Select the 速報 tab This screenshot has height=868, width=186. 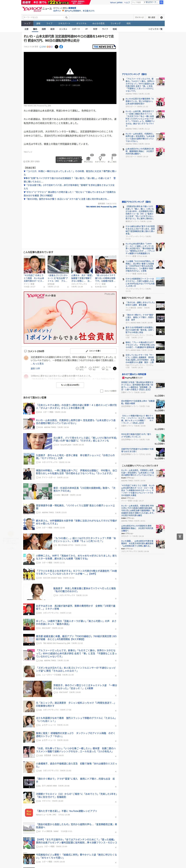[x=38, y=23]
